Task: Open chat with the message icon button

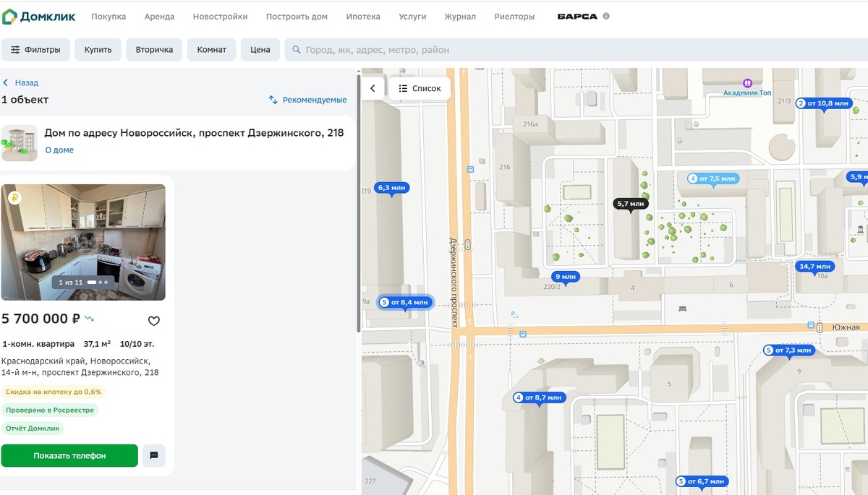Action: click(x=154, y=456)
